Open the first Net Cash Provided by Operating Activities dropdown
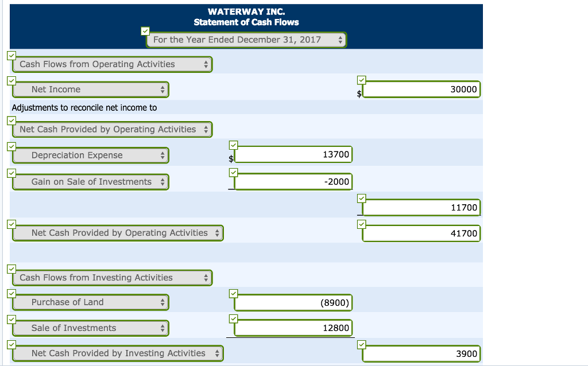Image resolution: width=588 pixels, height=366 pixels. [111, 129]
